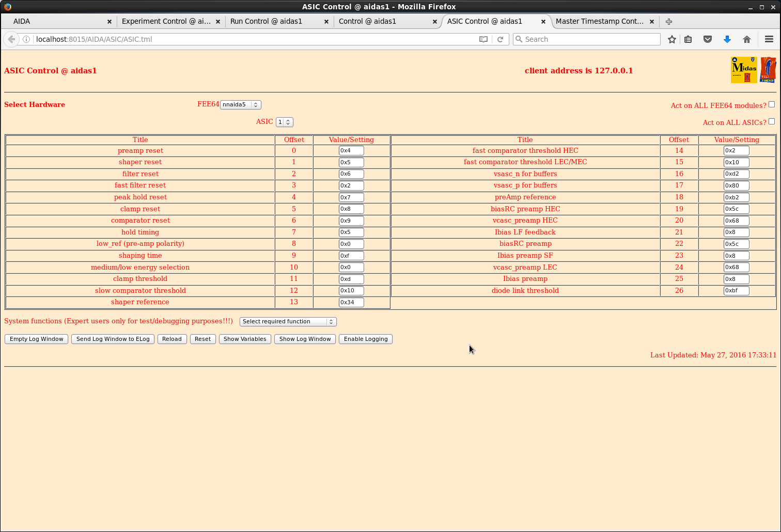Viewport: 781px width, 532px height.
Task: Click the fast filter reset value field
Action: click(351, 185)
